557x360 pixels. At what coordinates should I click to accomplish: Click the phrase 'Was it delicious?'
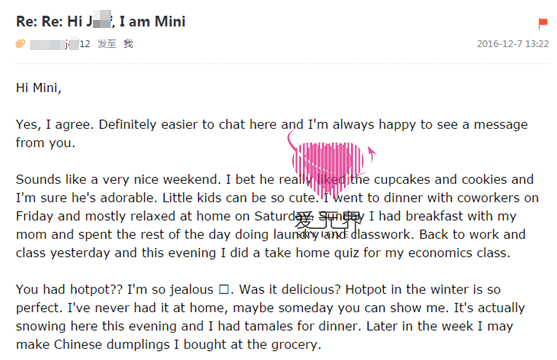(290, 290)
